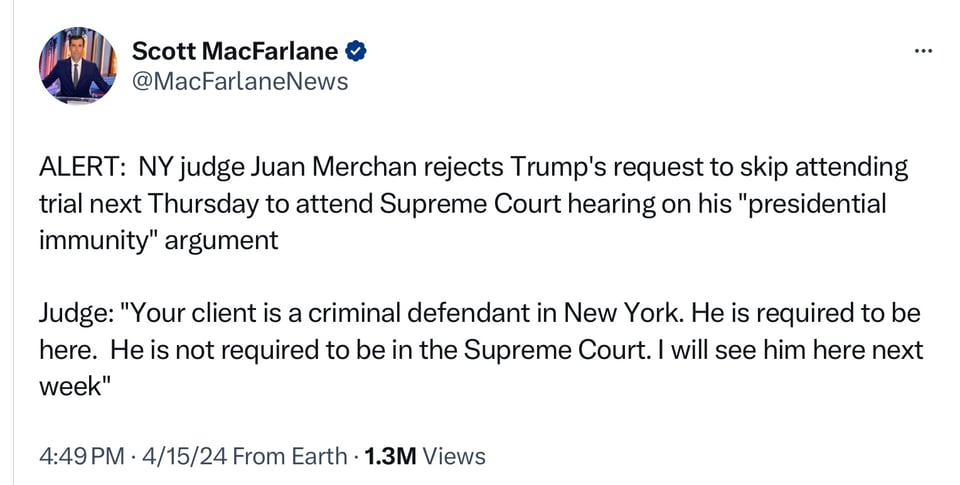The width and height of the screenshot is (960, 485).
Task: Click the Scott MacFarlane display name
Action: point(235,50)
